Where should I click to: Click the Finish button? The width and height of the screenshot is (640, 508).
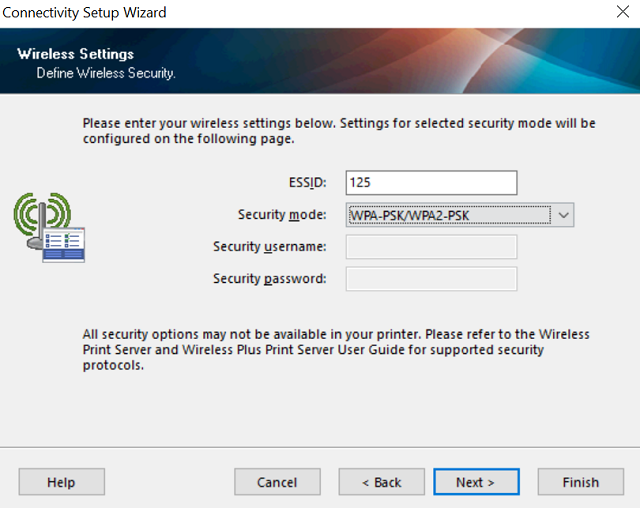click(580, 482)
